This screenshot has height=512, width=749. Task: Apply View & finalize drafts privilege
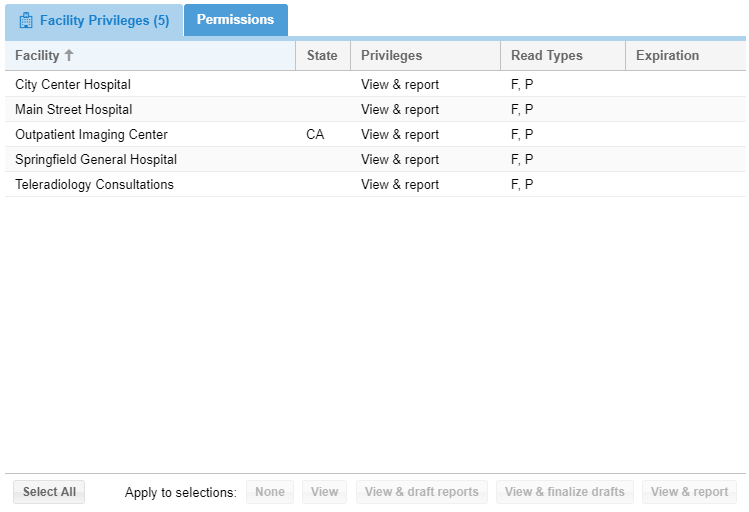[565, 492]
